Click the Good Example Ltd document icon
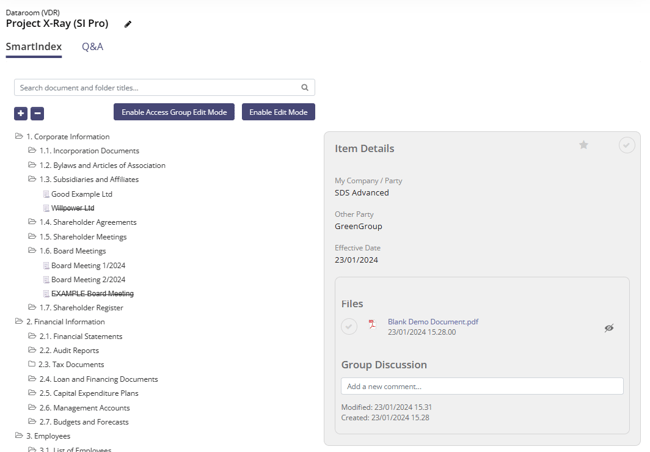 tap(46, 194)
